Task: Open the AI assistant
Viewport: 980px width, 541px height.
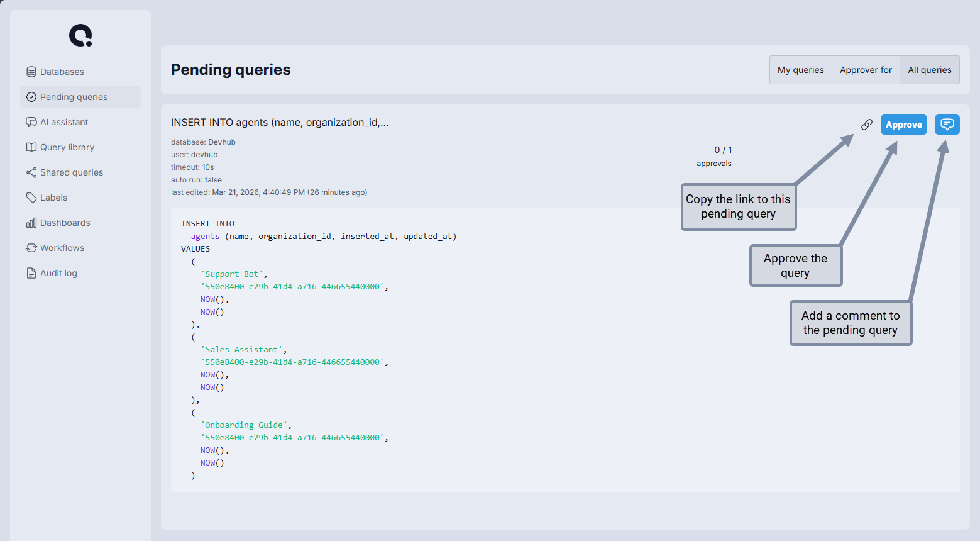Action: pos(80,122)
